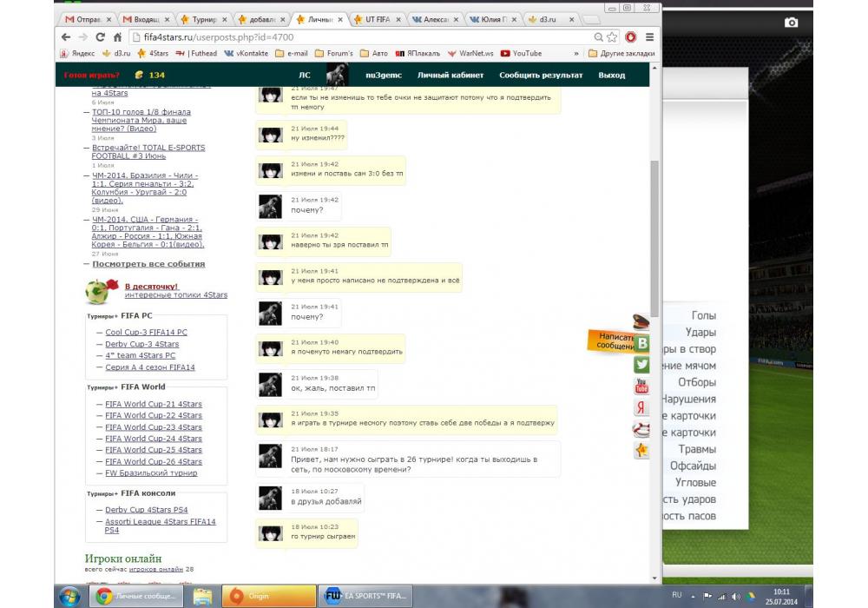The image size is (868, 608).
Task: Open ЛС in site menu
Action: 305,76
